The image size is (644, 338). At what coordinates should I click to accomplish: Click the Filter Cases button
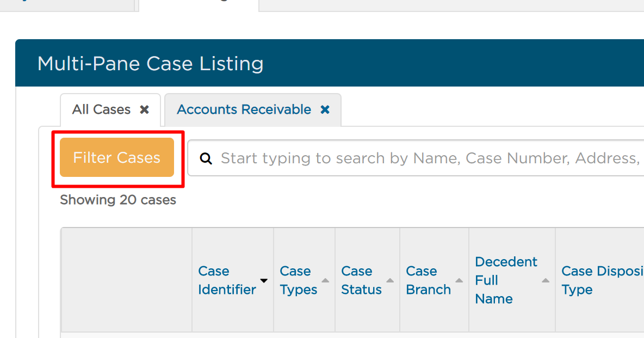(x=117, y=157)
